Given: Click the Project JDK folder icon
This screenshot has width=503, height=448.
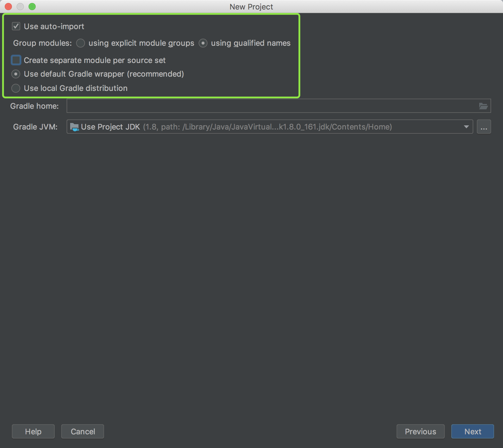Looking at the screenshot, I should [74, 127].
